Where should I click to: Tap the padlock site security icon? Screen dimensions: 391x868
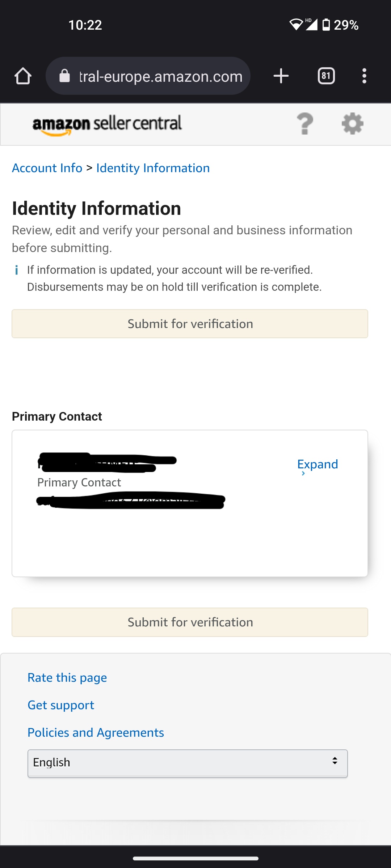[x=64, y=76]
